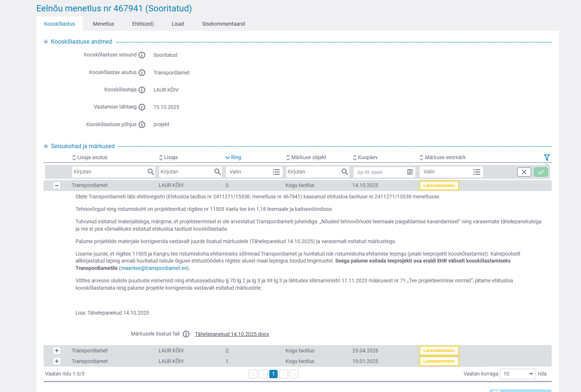Switch to the Menetlus tab

pos(103,24)
